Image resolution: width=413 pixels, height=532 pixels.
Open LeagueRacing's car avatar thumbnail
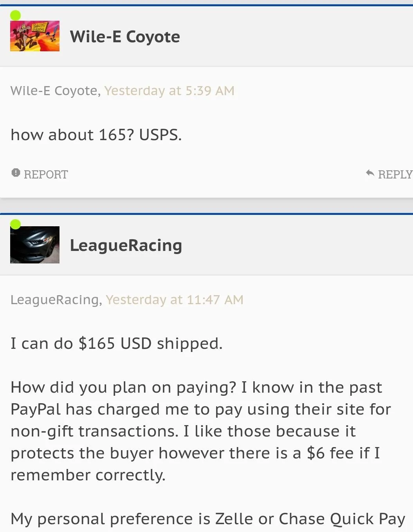click(x=35, y=245)
